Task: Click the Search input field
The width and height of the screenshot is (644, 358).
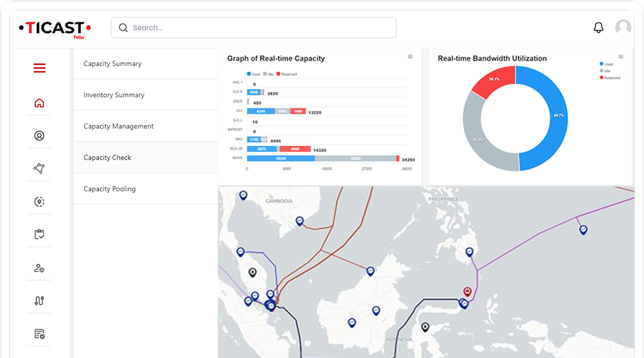Action: (253, 27)
